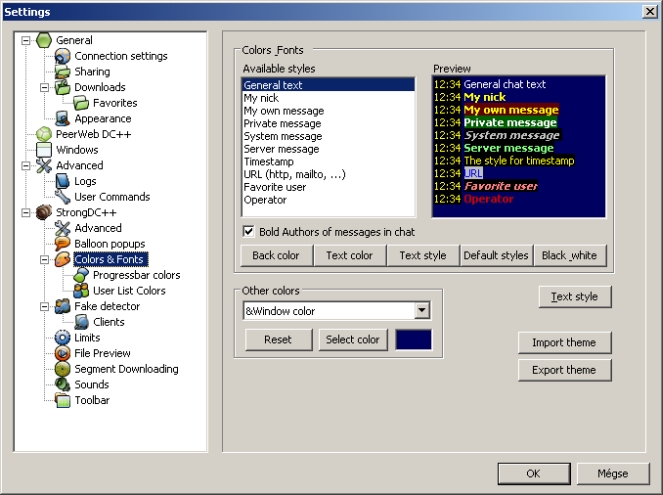Click the Balloon popups icon
This screenshot has height=495, width=663.
click(63, 244)
